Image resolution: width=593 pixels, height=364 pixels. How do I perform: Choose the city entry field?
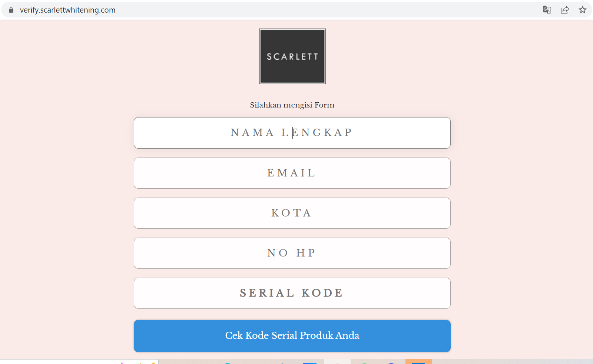click(x=292, y=213)
